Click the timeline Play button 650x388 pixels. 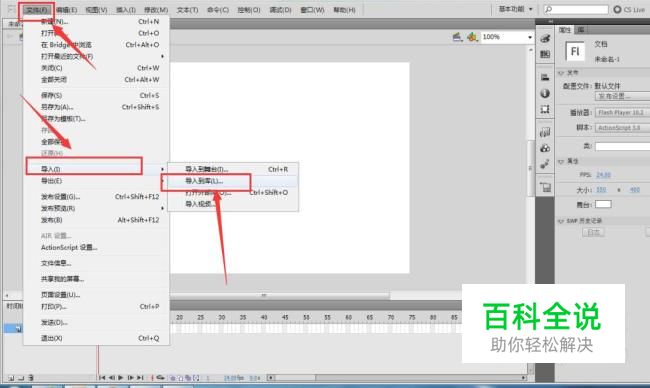[121, 378]
